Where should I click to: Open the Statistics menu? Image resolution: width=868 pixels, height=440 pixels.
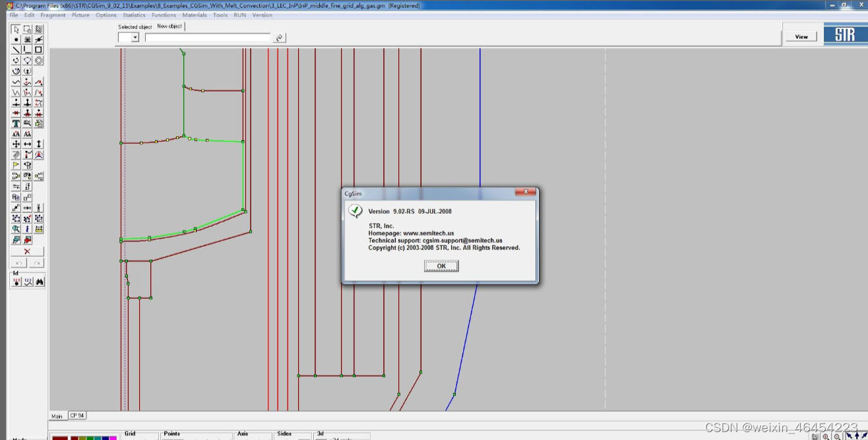[134, 15]
